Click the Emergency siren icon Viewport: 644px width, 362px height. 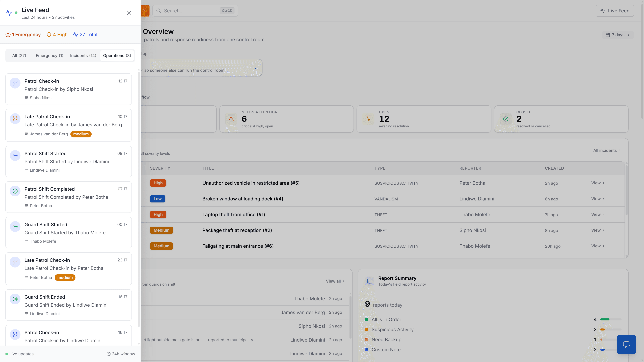point(8,35)
